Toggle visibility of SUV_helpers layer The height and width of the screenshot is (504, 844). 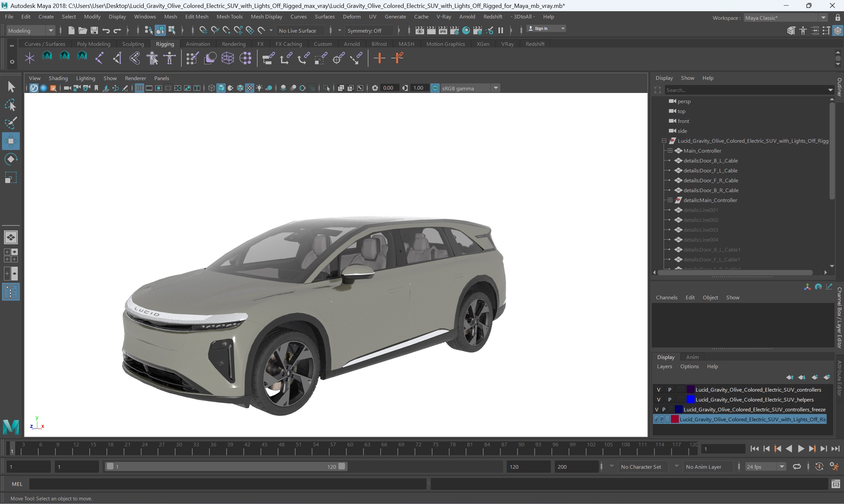pos(659,400)
